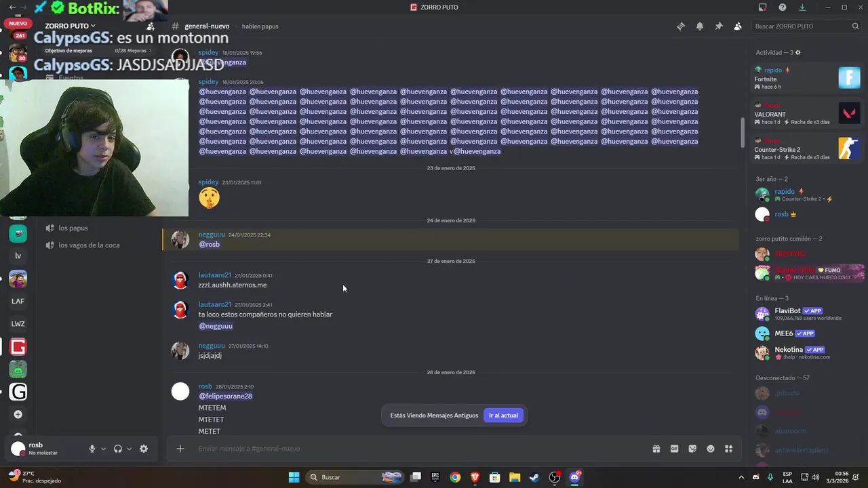Click the Discord back arrow in title bar
868x488 pixels.
point(12,7)
